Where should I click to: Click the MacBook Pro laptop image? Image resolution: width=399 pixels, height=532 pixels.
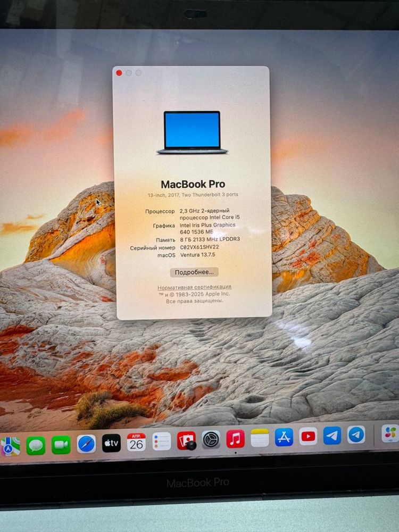click(x=193, y=132)
